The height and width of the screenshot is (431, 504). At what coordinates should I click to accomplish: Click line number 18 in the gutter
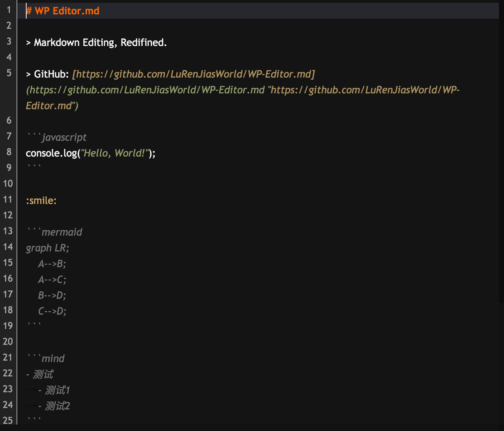pos(8,310)
